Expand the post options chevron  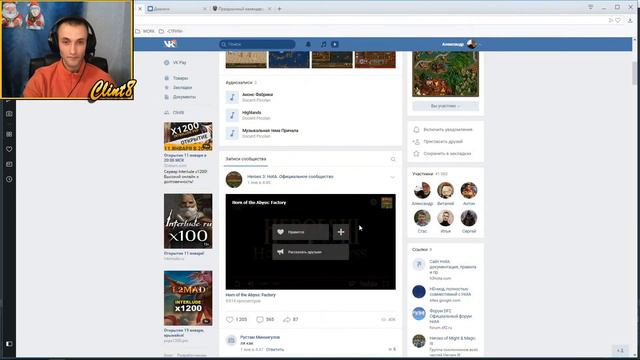[x=392, y=178]
